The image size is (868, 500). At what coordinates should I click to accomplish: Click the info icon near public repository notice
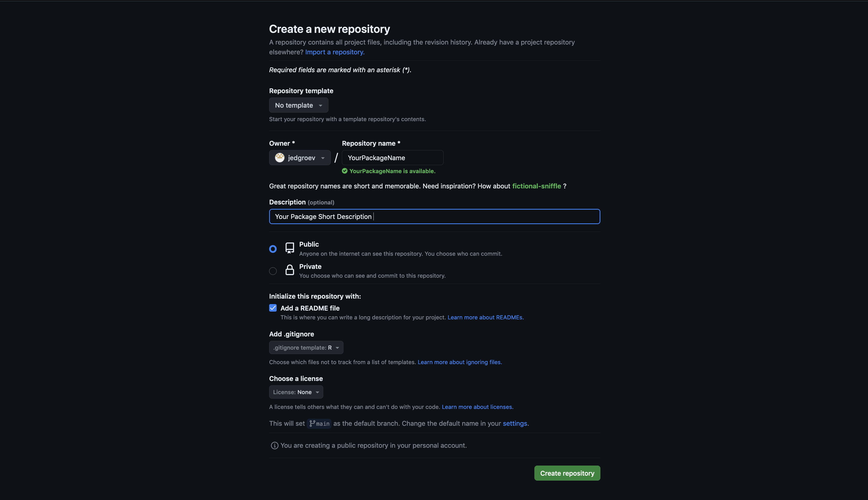[274, 445]
